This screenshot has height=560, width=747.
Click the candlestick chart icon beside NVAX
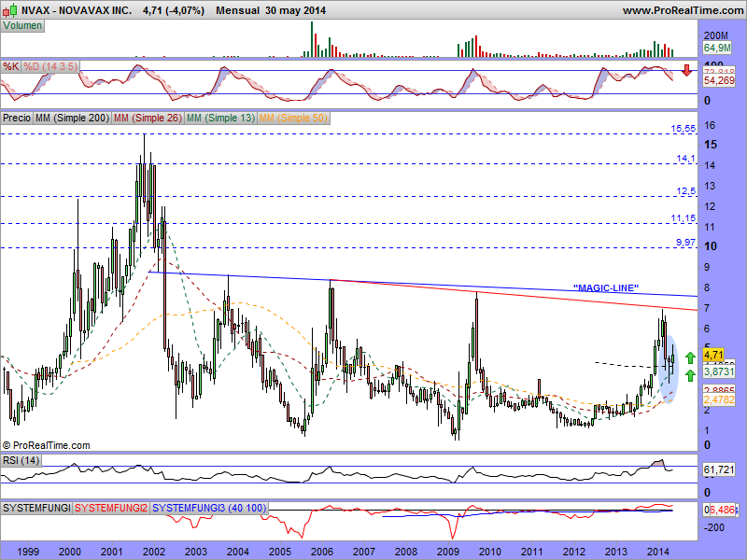tap(11, 10)
